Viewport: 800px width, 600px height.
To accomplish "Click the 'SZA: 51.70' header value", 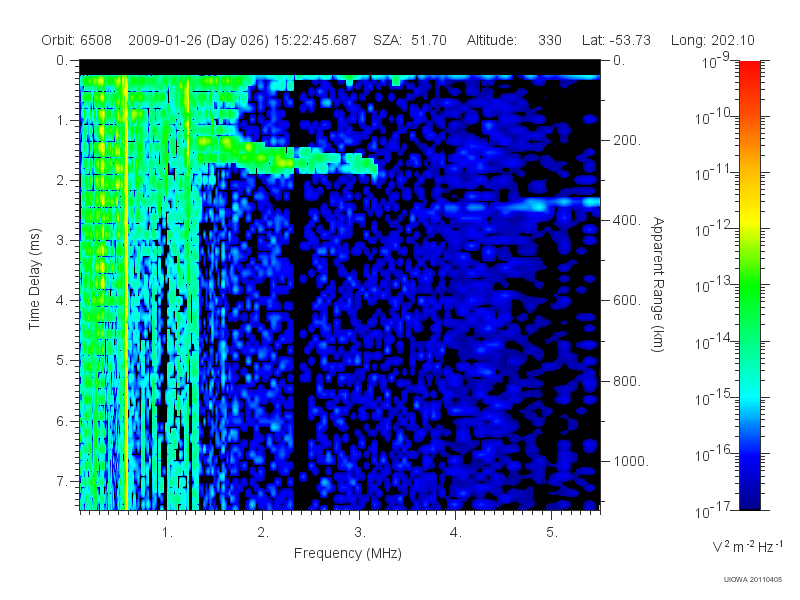I will point(410,40).
